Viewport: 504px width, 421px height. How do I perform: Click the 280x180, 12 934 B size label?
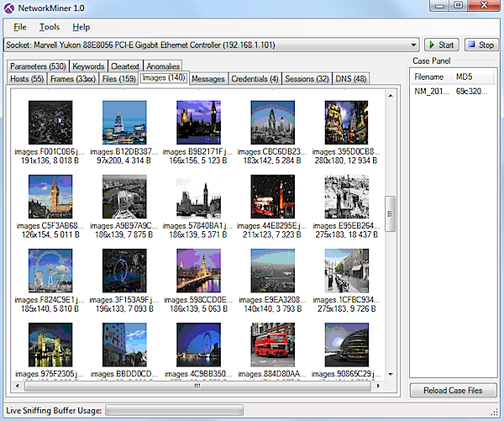click(346, 161)
